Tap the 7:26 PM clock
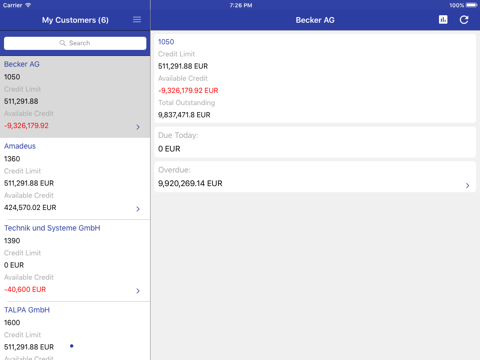Screen dimensions: 480x360 click(x=241, y=5)
